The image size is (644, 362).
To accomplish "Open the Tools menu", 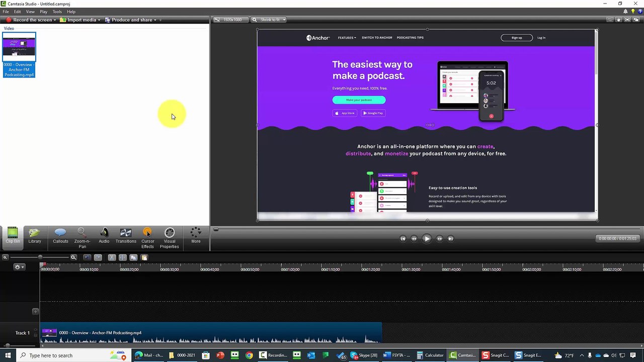I will pyautogui.click(x=57, y=12).
